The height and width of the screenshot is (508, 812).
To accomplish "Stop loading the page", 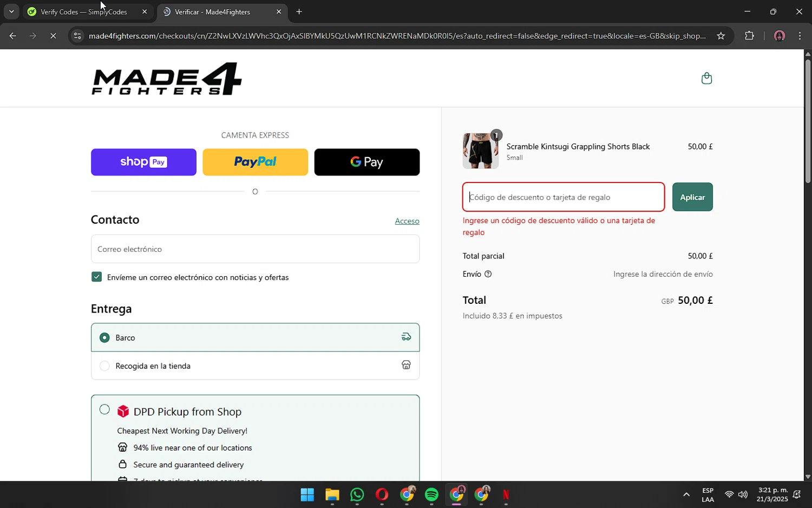I will click(x=53, y=36).
